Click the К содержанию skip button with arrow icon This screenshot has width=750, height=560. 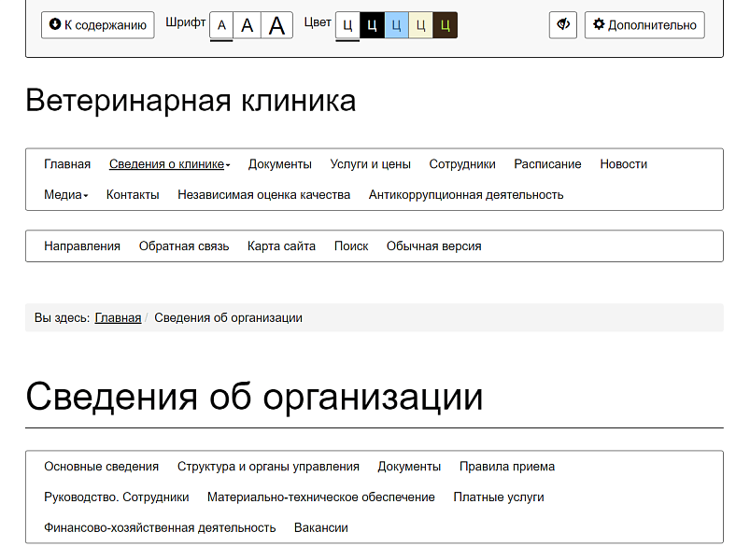[x=97, y=25]
